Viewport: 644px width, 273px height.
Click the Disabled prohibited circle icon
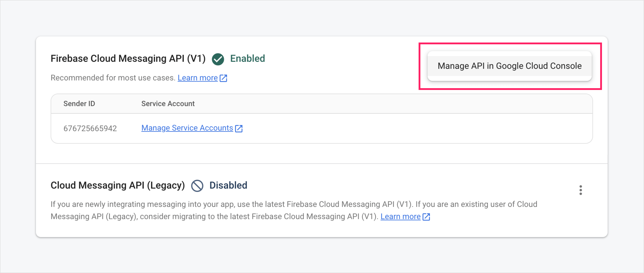(197, 186)
